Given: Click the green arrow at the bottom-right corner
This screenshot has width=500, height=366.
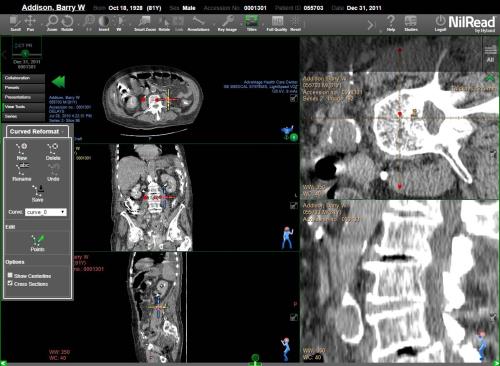Looking at the screenshot, I should 496,362.
